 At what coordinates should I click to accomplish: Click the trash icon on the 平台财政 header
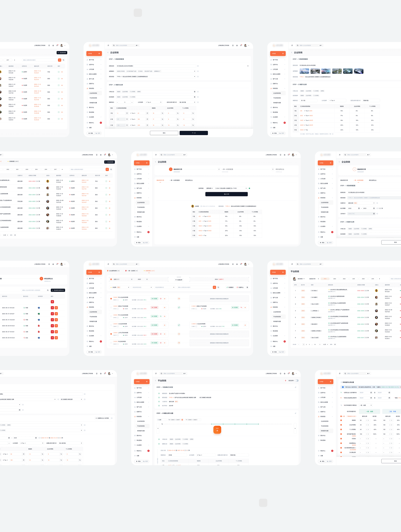pos(285,380)
